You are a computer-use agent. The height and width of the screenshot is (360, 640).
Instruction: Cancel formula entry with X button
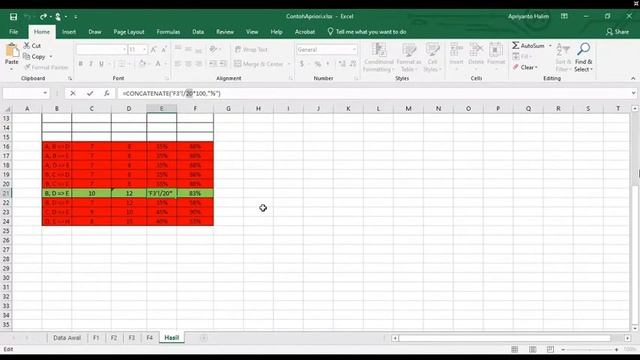tap(73, 93)
